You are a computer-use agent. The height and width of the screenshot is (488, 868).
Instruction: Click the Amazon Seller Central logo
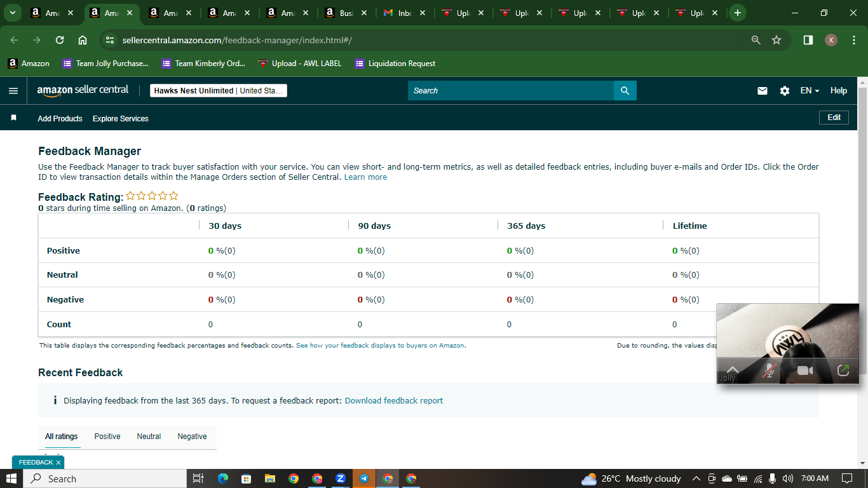(83, 90)
